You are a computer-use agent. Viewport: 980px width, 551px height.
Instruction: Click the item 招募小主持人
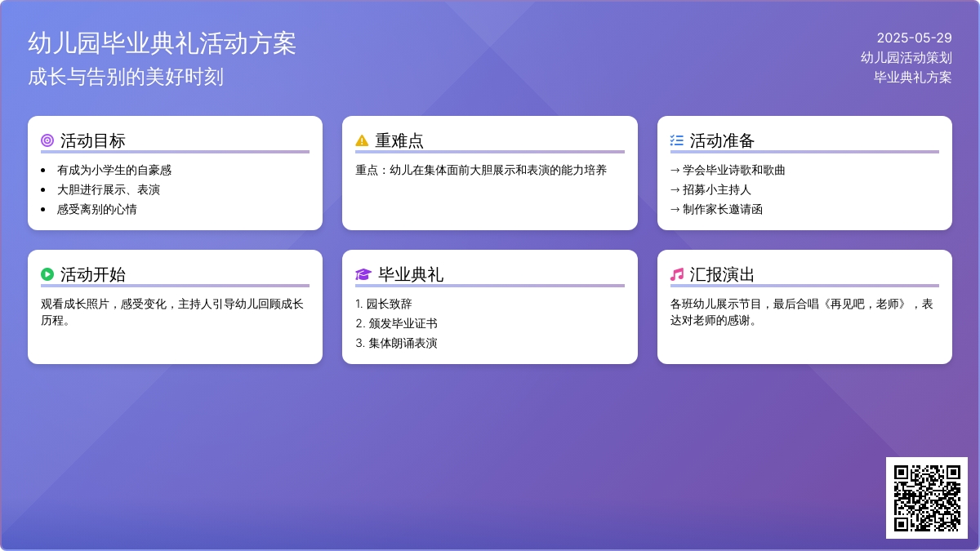pyautogui.click(x=710, y=189)
